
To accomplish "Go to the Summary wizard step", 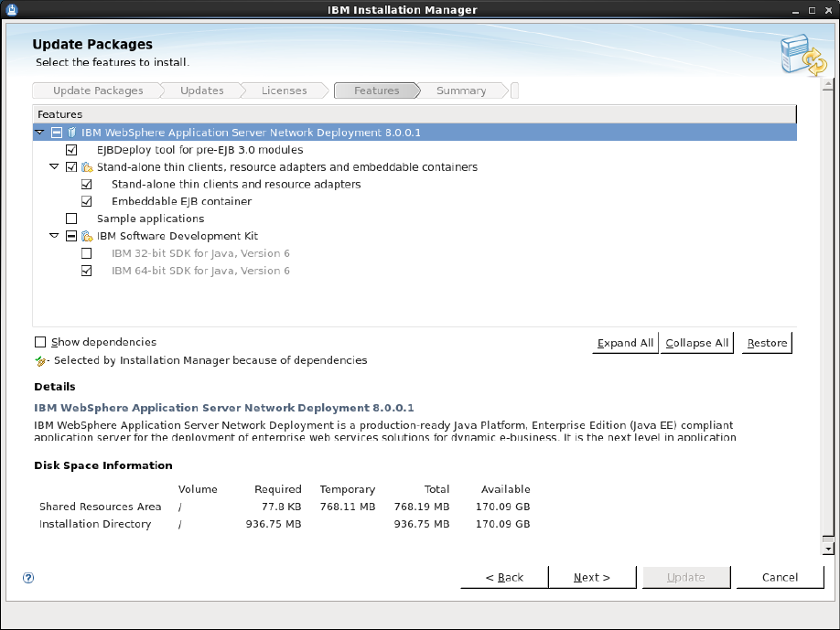I will (x=461, y=91).
